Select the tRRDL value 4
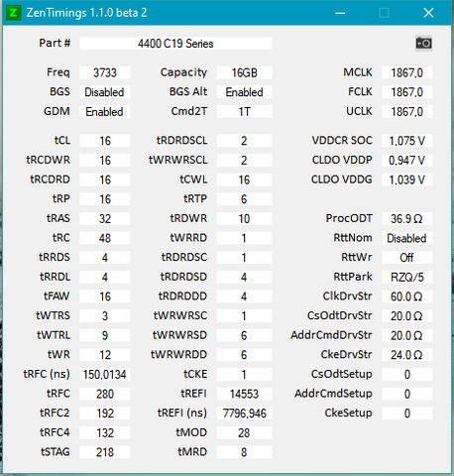Screen dimensions: 454x476 [105, 277]
